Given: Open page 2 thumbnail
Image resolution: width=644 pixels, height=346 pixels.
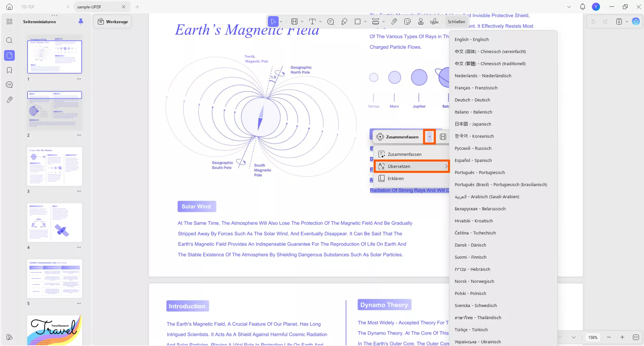Looking at the screenshot, I should 54,110.
